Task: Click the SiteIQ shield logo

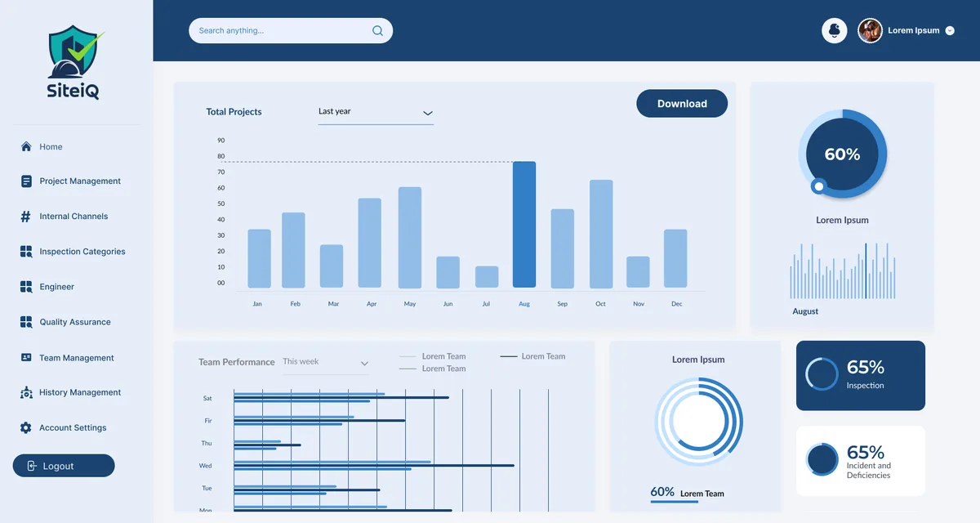Action: coord(74,62)
